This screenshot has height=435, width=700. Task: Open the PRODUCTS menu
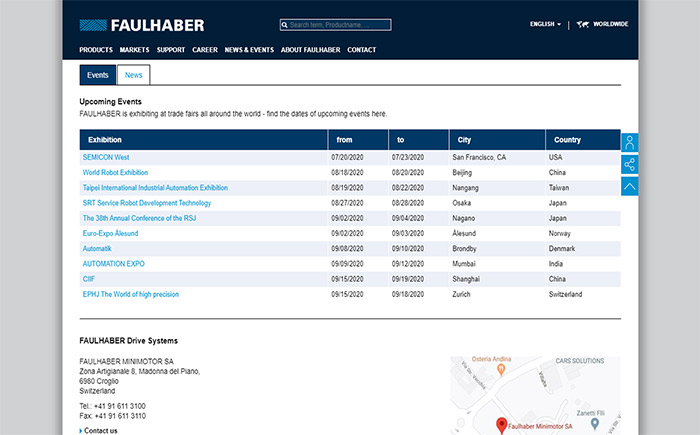pyautogui.click(x=96, y=50)
